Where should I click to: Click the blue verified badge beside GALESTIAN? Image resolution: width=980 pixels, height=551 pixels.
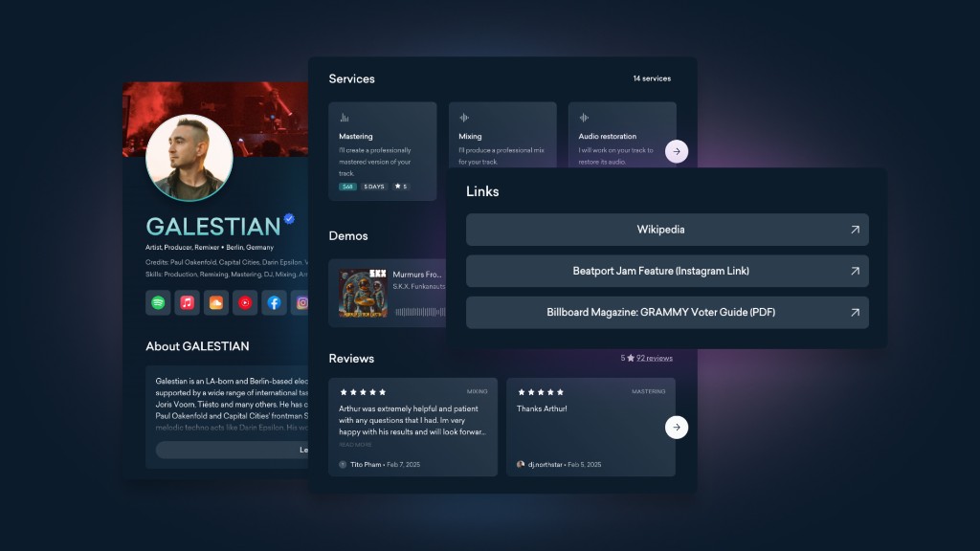click(289, 219)
